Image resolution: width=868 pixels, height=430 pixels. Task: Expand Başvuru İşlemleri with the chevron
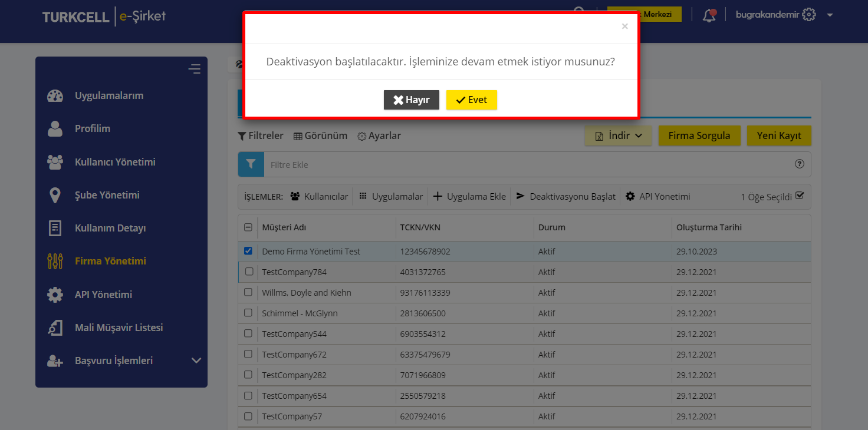[x=196, y=360]
